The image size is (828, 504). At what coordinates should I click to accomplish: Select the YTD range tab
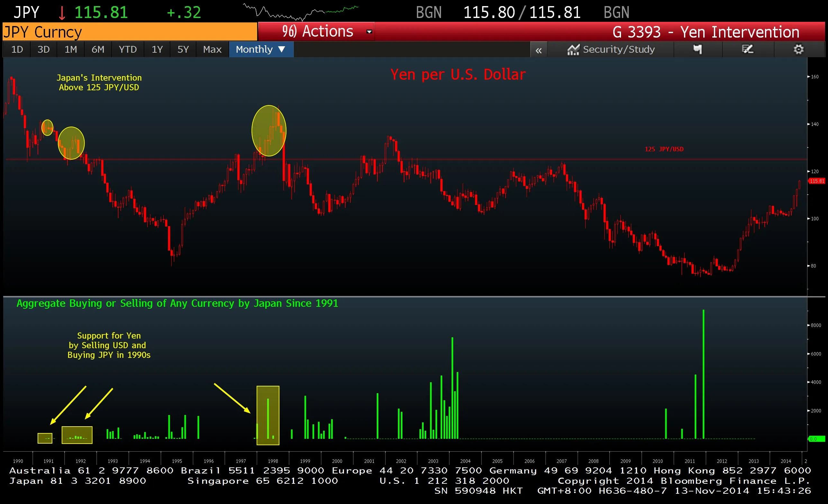tap(127, 49)
